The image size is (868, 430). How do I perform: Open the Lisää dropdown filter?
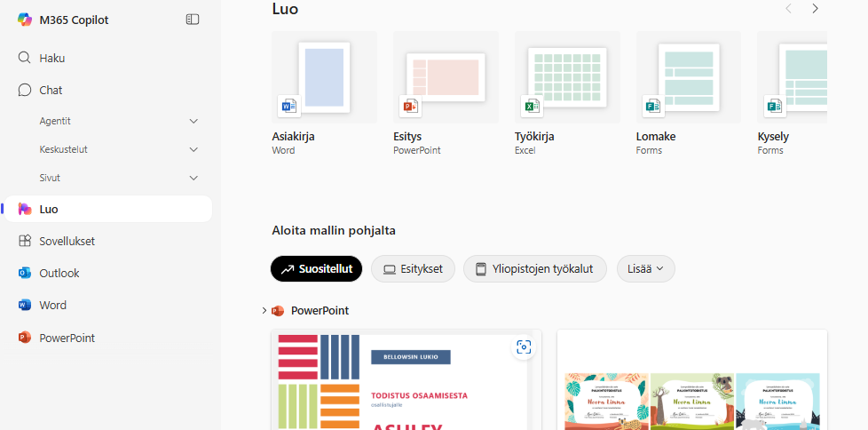[x=645, y=268]
